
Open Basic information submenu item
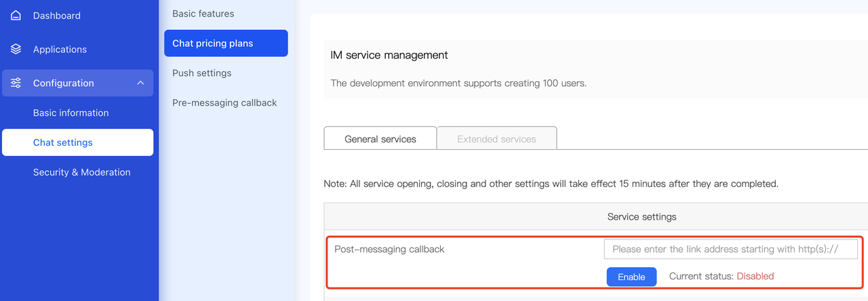click(x=71, y=113)
